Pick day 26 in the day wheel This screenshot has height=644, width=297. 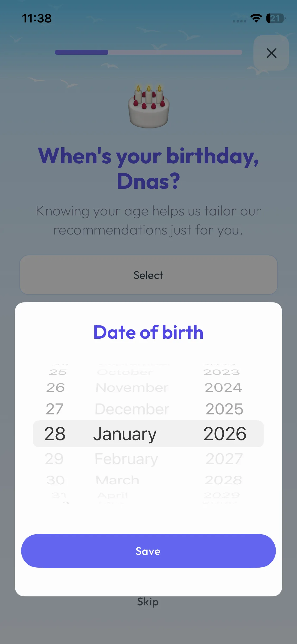click(55, 388)
